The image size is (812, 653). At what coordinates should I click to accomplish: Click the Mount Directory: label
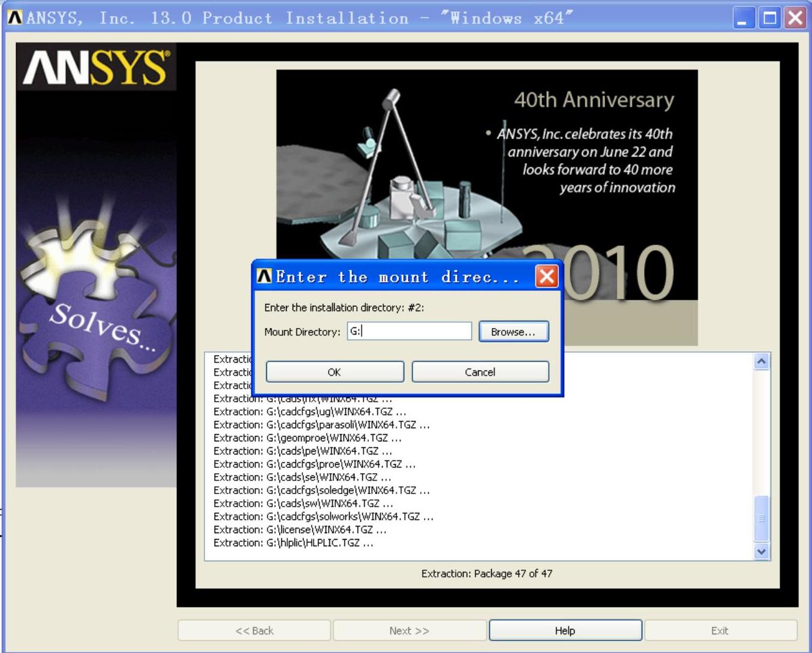[302, 332]
